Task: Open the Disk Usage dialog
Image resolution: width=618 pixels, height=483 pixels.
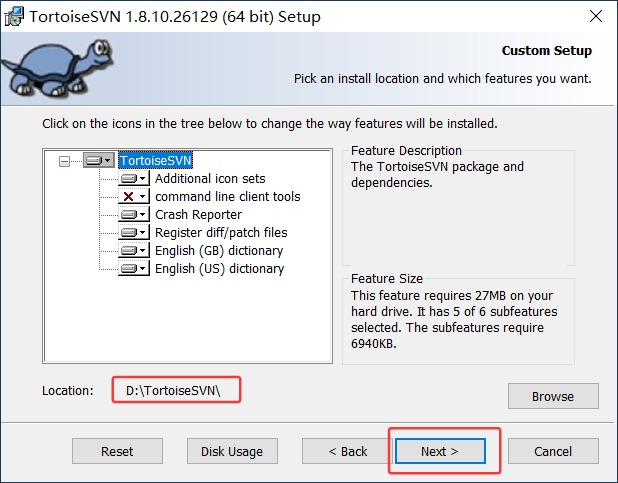Action: pos(232,451)
